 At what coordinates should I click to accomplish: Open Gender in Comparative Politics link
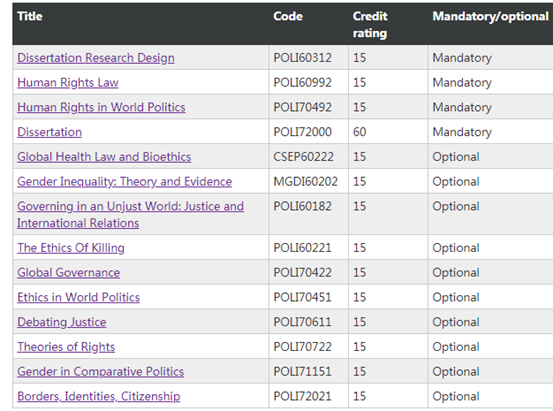click(x=101, y=371)
